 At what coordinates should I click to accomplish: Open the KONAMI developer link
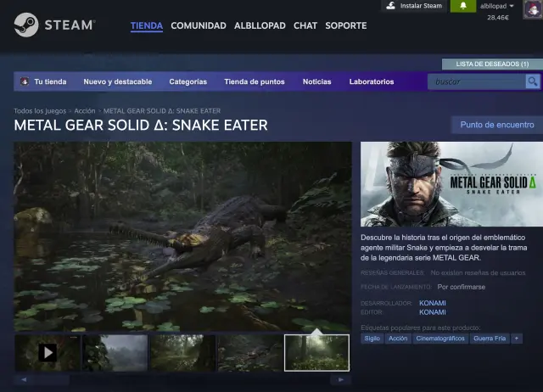tap(433, 303)
